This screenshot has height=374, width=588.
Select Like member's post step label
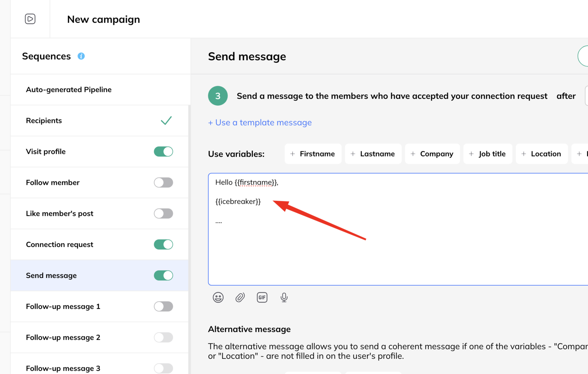point(60,214)
